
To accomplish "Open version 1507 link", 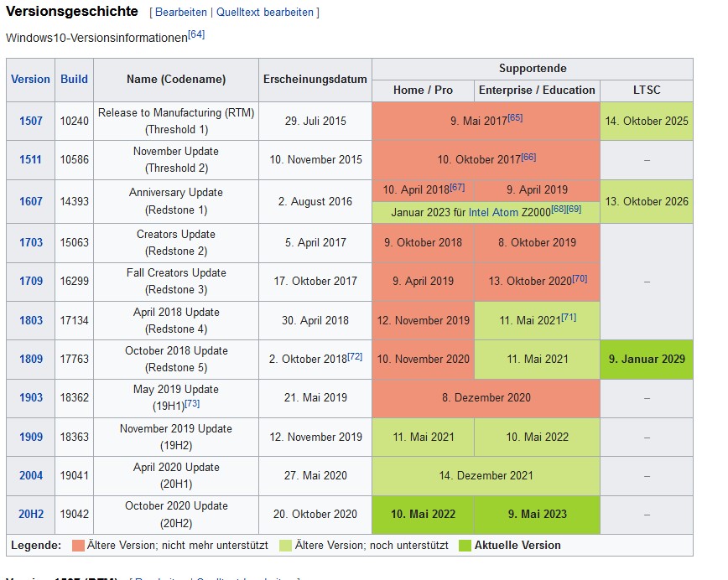I will [31, 121].
